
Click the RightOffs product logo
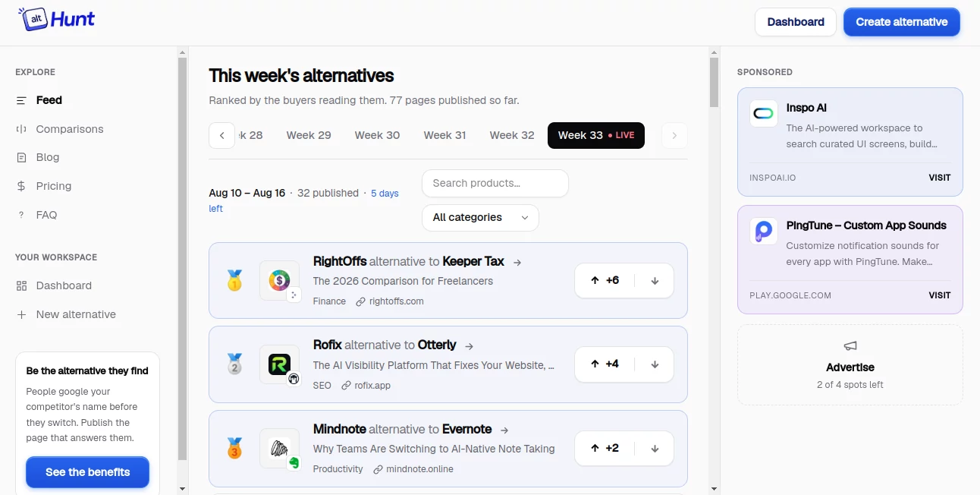point(279,281)
